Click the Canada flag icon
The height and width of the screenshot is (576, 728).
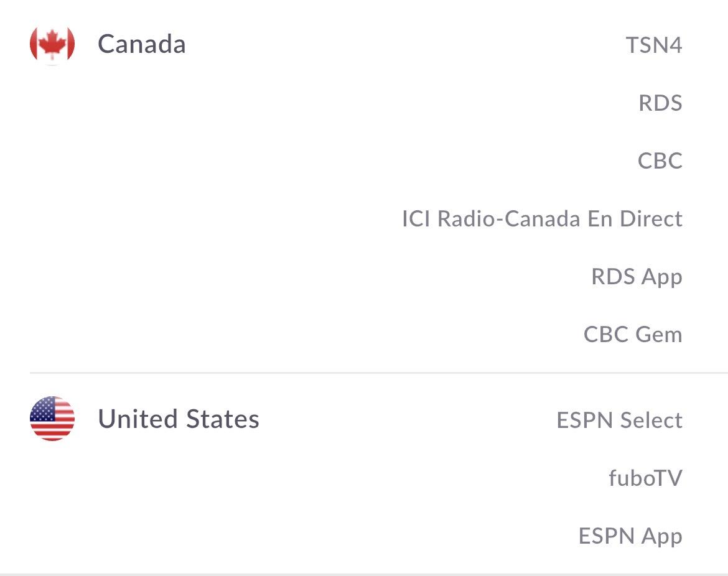pyautogui.click(x=52, y=44)
